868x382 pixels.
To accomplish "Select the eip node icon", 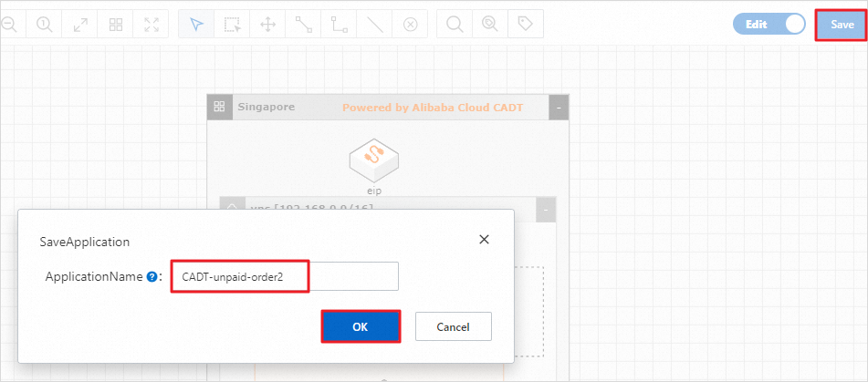I will pos(375,160).
